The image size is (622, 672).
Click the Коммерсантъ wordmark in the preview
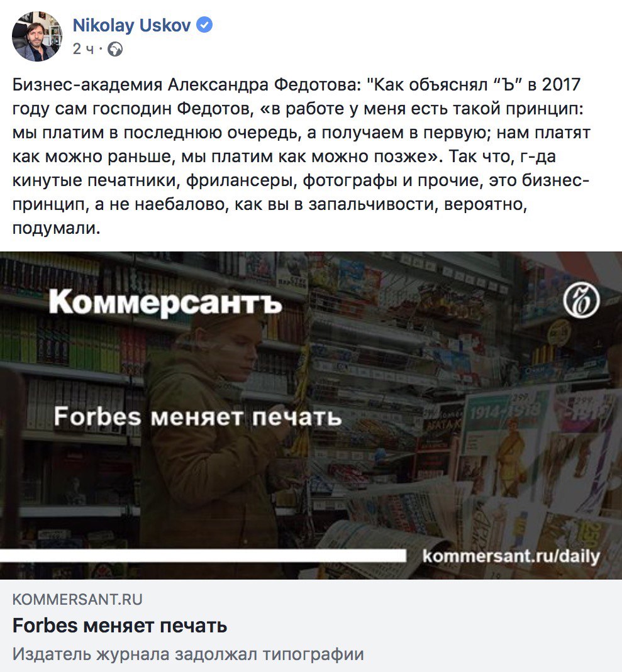pyautogui.click(x=165, y=303)
